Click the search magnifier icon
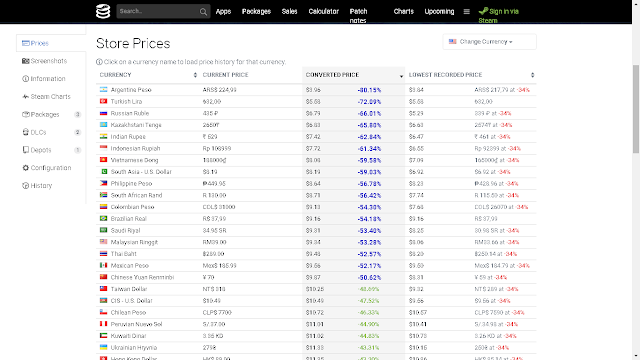 [203, 12]
